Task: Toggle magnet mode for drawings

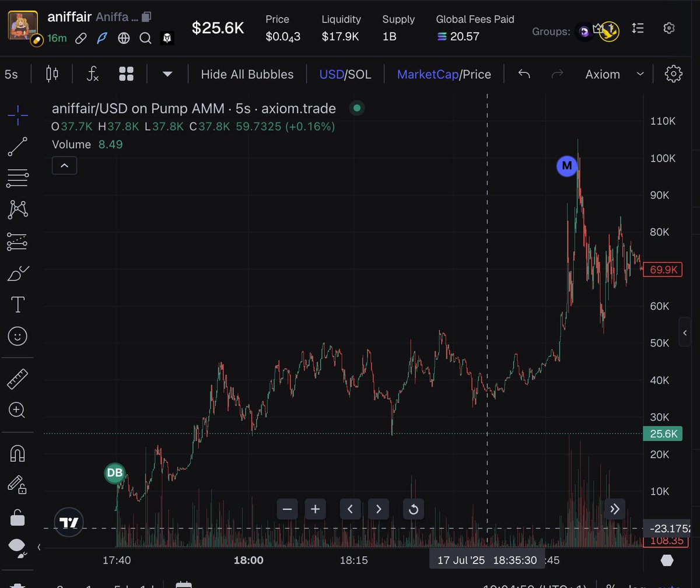Action: [x=17, y=453]
